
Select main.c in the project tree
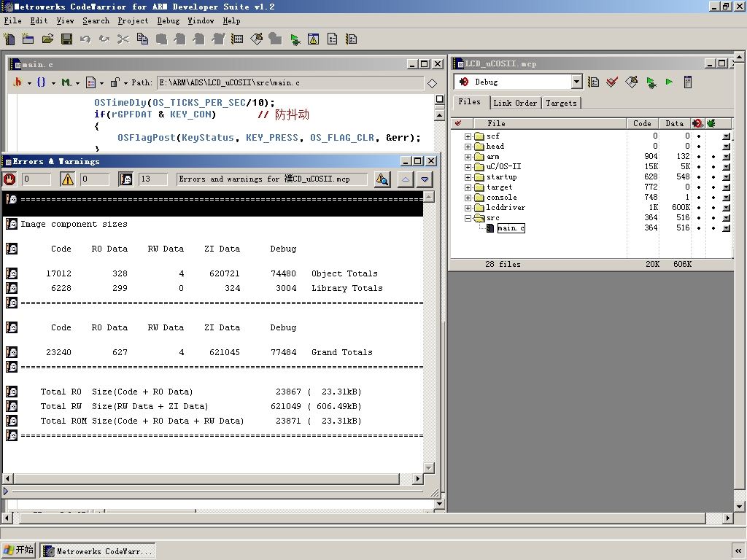[511, 228]
